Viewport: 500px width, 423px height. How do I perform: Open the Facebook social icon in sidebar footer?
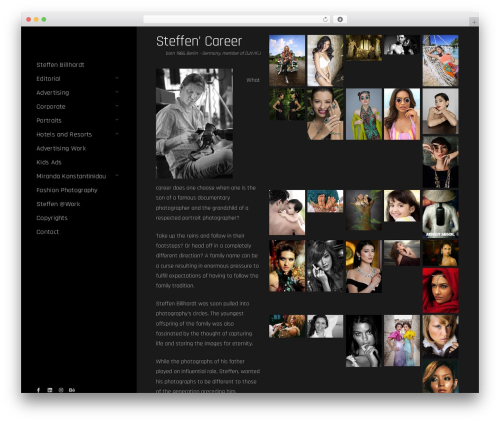pos(38,390)
